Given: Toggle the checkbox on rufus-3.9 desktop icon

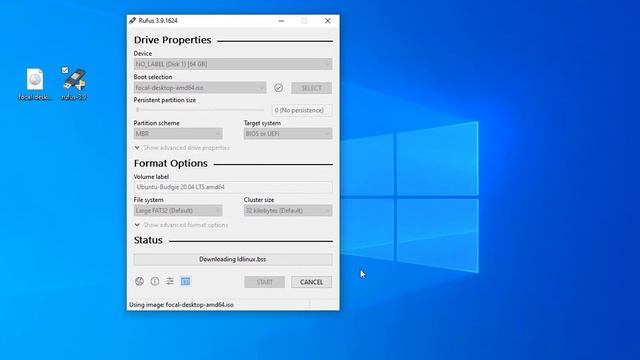Looking at the screenshot, I should [65, 70].
